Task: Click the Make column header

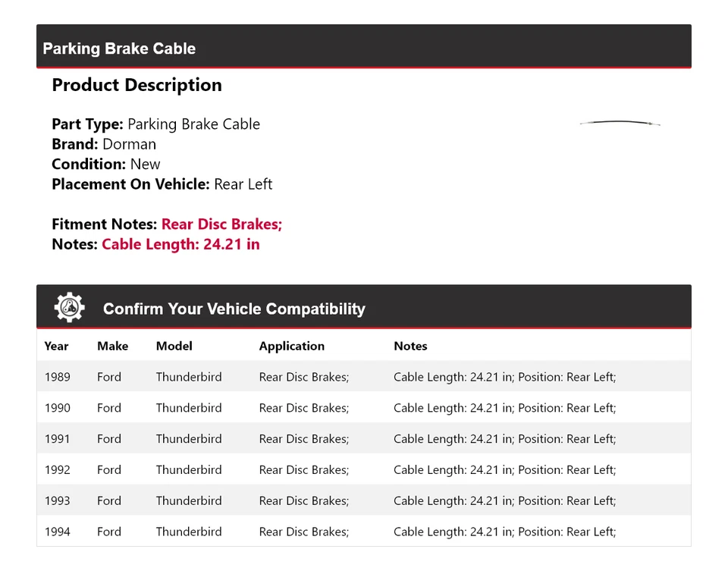Action: click(112, 346)
